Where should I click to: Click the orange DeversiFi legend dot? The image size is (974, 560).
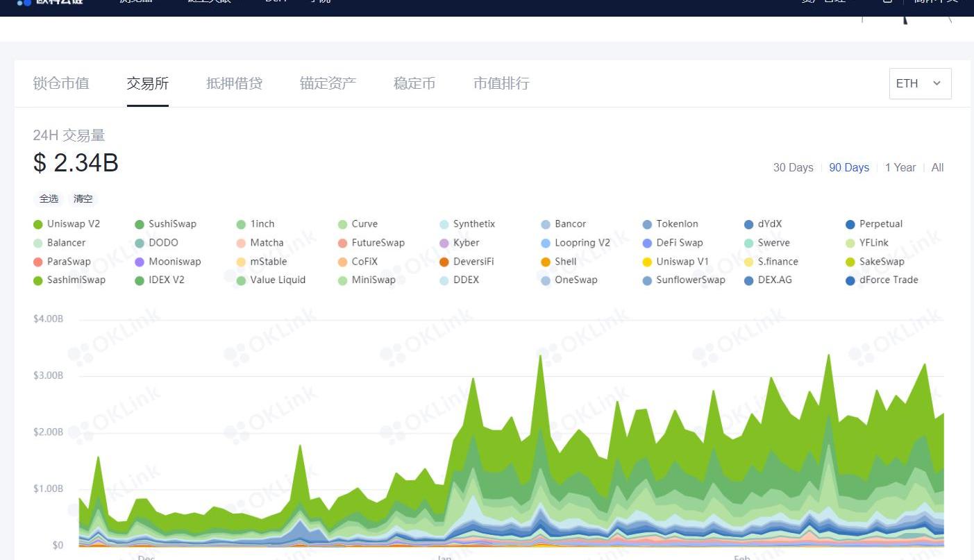[444, 262]
